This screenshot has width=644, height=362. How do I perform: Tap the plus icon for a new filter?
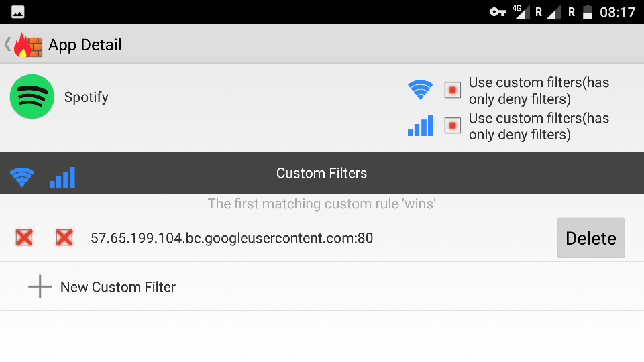40,286
